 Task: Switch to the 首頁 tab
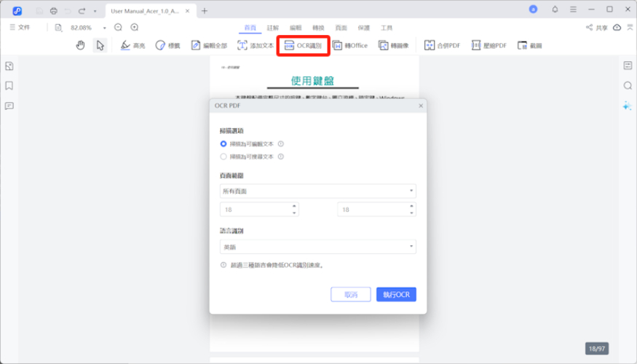250,28
